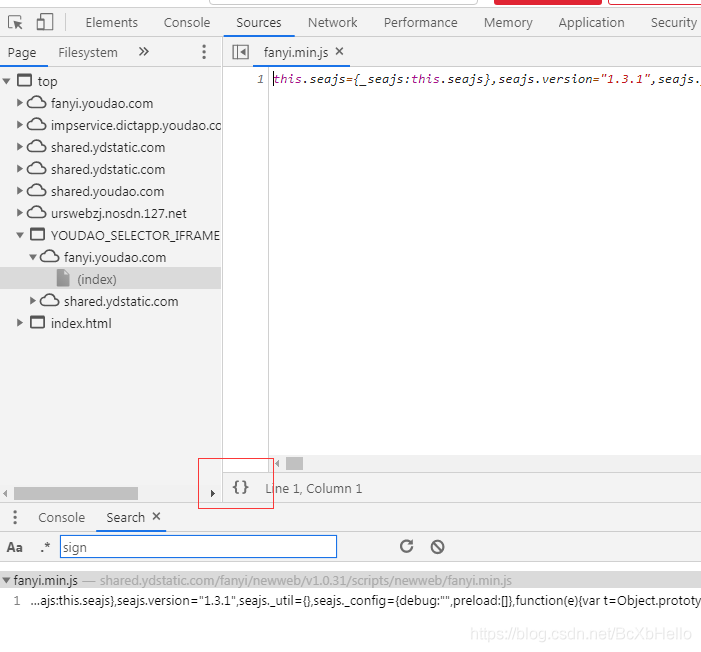
Task: Click the navigator scrollbar left arrow
Action: (x=5, y=493)
